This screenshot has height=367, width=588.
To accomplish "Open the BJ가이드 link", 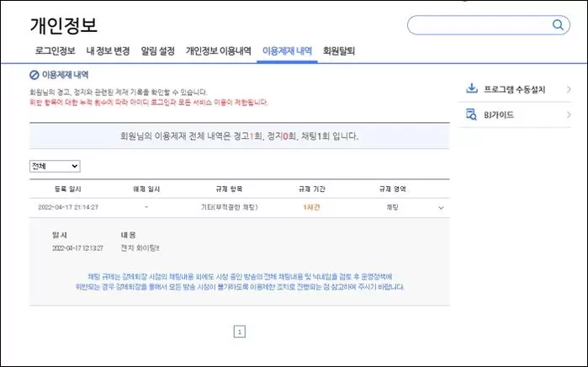I will [x=499, y=114].
